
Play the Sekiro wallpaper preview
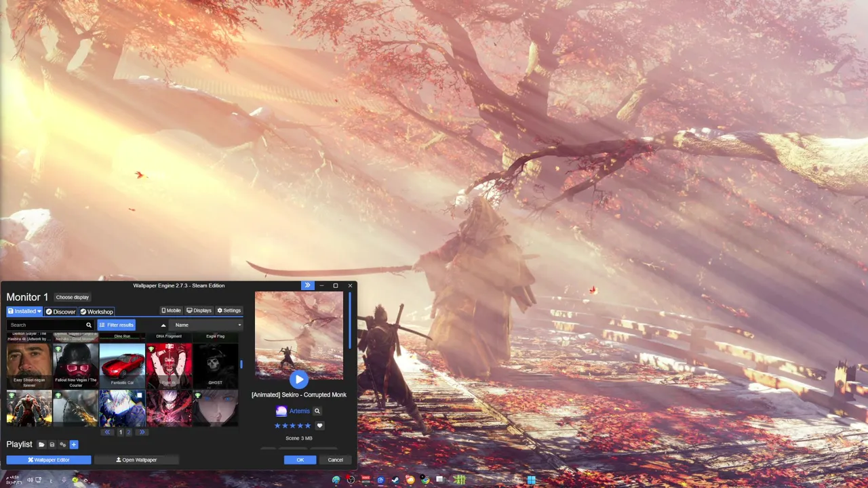(x=299, y=380)
